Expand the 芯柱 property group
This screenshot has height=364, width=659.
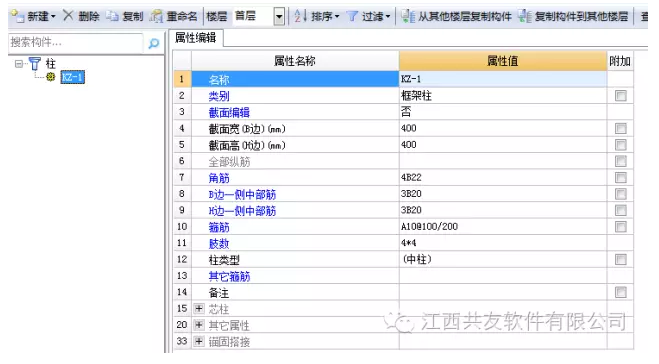(x=199, y=309)
